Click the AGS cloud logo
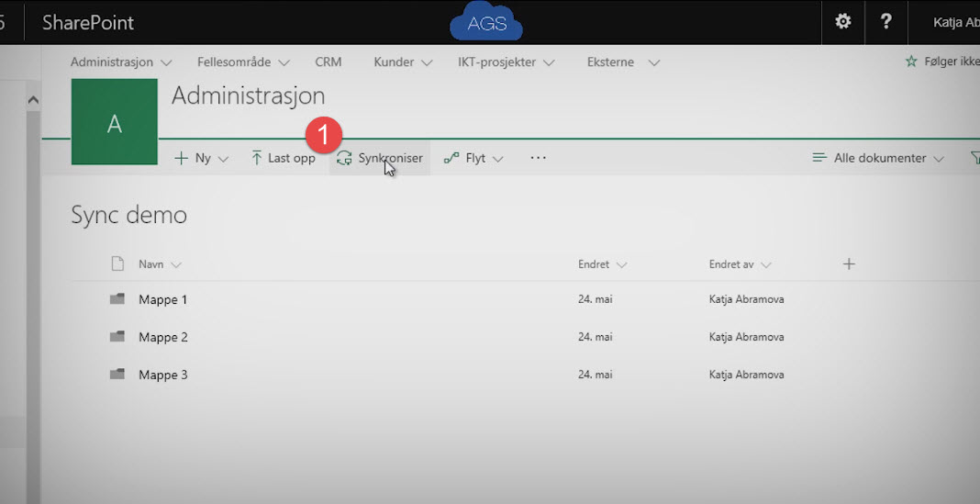The image size is (980, 504). tap(486, 24)
